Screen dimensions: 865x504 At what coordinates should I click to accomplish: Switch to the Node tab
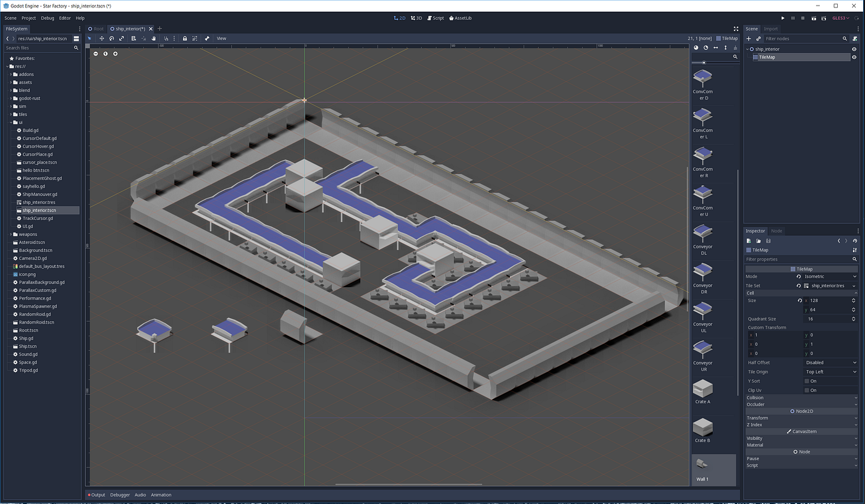tap(777, 231)
